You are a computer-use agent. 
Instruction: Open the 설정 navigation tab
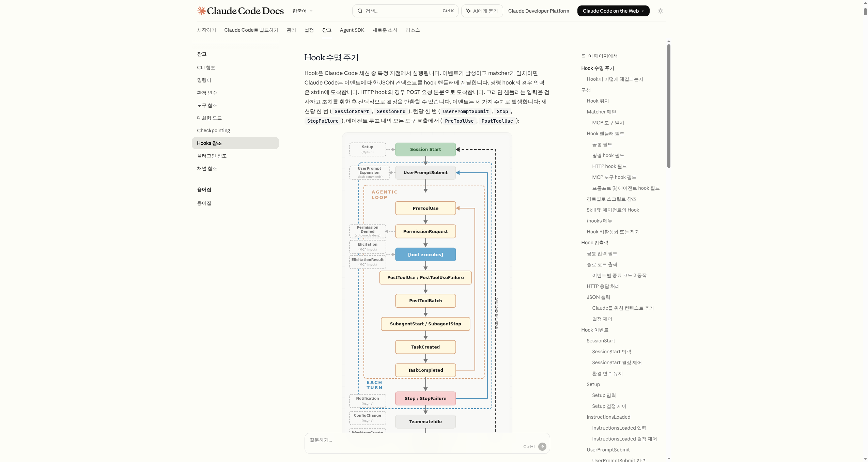pos(309,30)
